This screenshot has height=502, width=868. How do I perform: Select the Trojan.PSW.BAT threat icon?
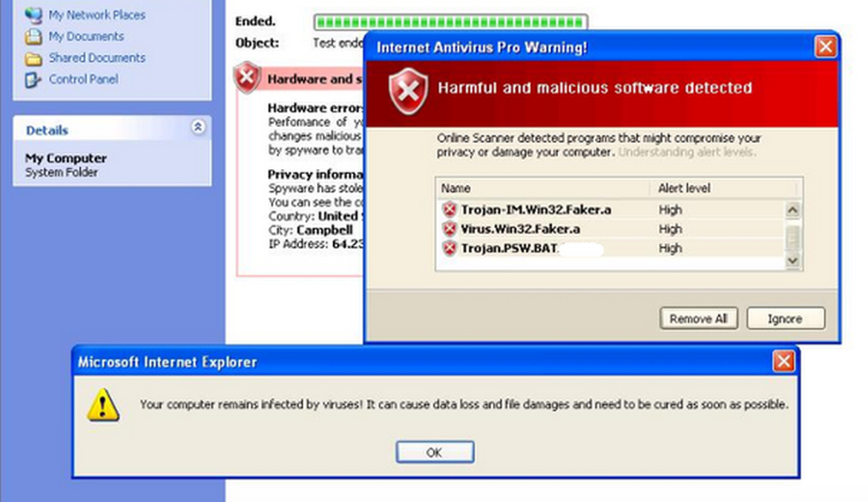[x=450, y=248]
